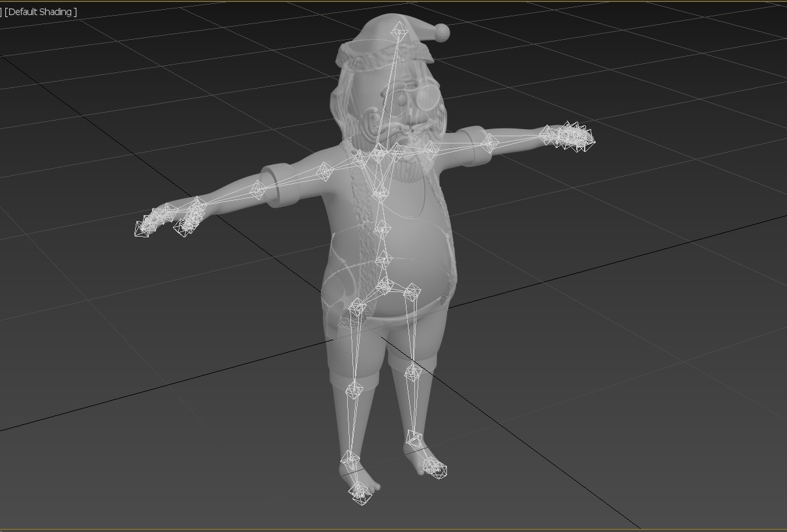Select the knee joint on the viewer's left leg
The image size is (787, 532).
click(x=354, y=391)
